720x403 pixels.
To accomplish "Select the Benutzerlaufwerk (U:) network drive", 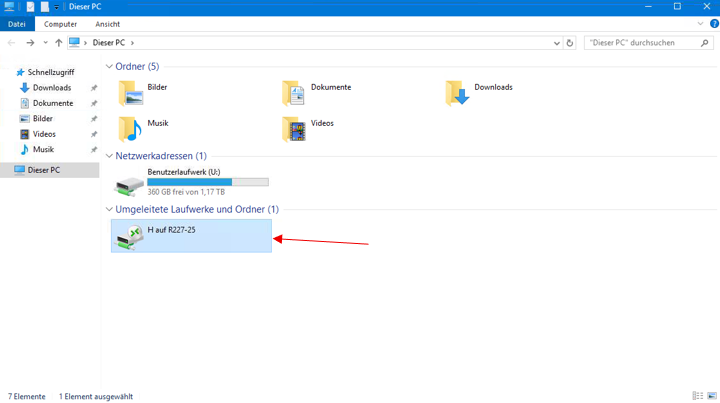I will 191,182.
